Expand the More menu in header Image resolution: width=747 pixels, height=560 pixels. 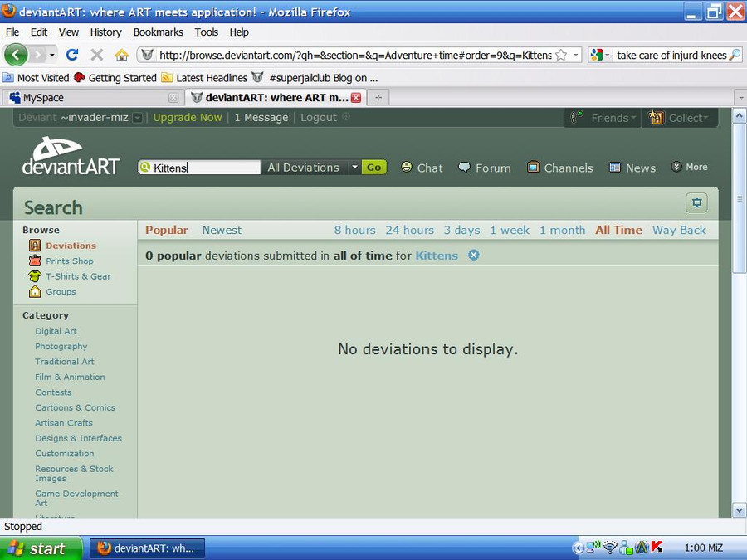690,167
